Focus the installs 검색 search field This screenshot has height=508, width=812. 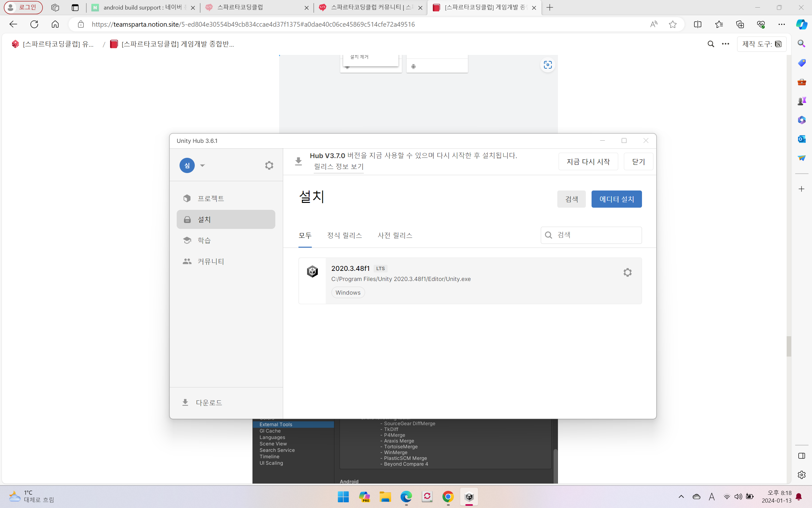(591, 235)
